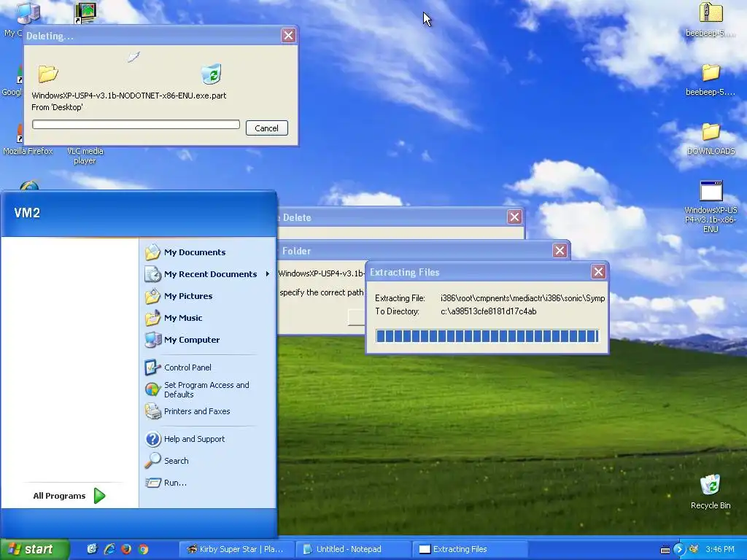Image resolution: width=747 pixels, height=560 pixels.
Task: Switch to the Extracting Files taskbar button
Action: point(470,549)
